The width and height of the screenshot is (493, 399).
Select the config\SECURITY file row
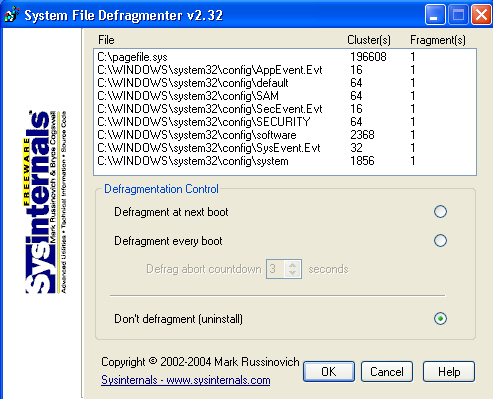(285, 122)
